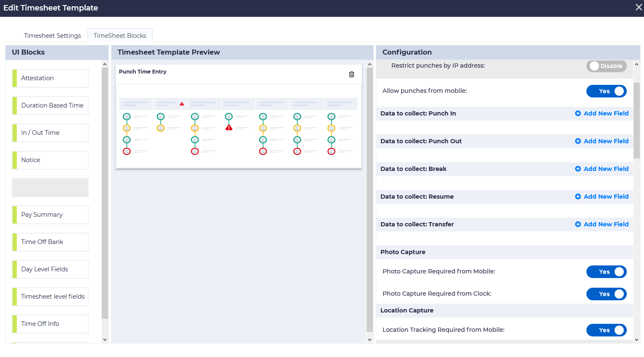The width and height of the screenshot is (644, 357).
Task: Pick the Time Off Bank block
Action: pyautogui.click(x=50, y=242)
